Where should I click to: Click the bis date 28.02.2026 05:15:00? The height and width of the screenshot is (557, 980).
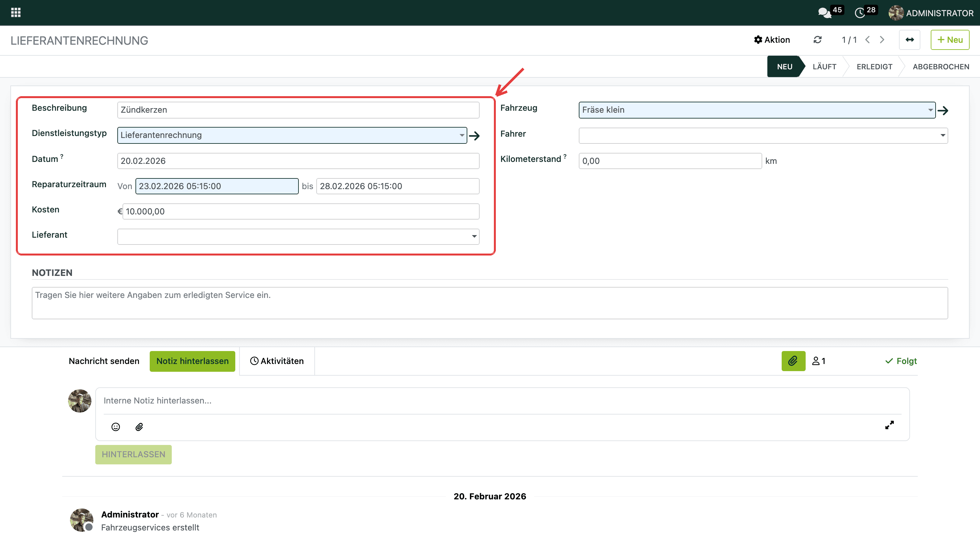pos(398,186)
